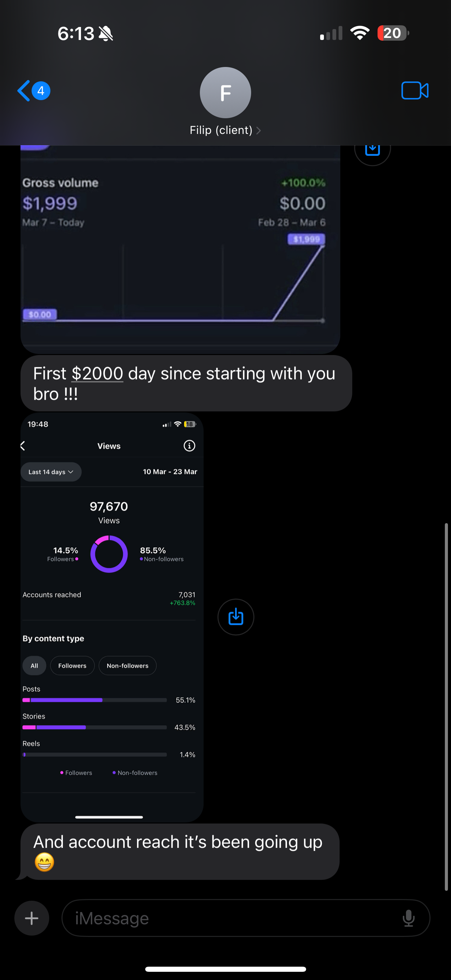This screenshot has height=980, width=451.
Task: Save the Views screenshot image
Action: 236,617
